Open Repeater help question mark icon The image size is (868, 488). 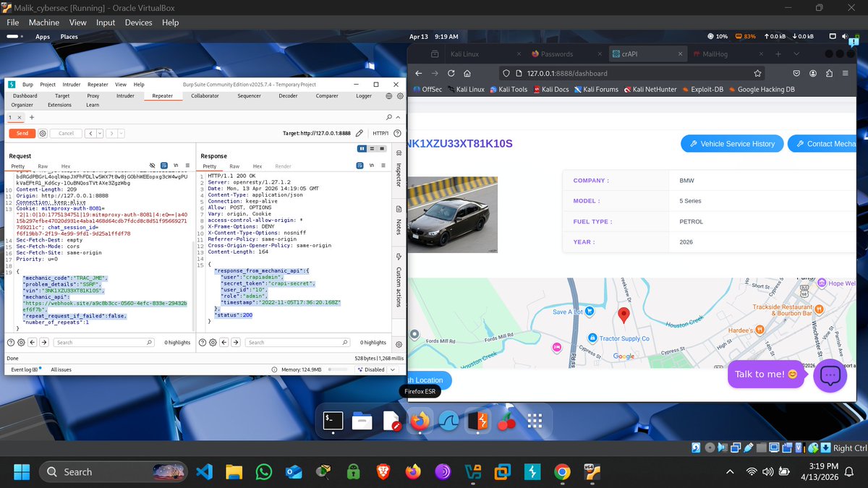pyautogui.click(x=397, y=133)
